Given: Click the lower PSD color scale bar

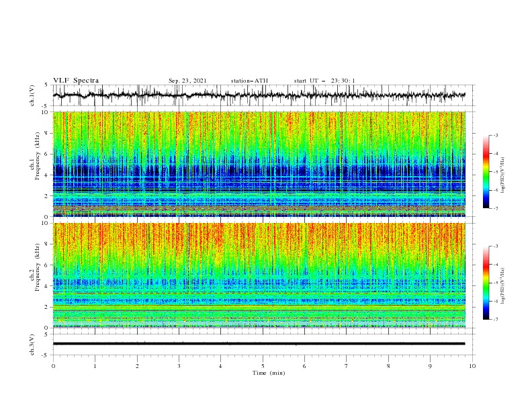Looking at the screenshot, I should tap(486, 283).
